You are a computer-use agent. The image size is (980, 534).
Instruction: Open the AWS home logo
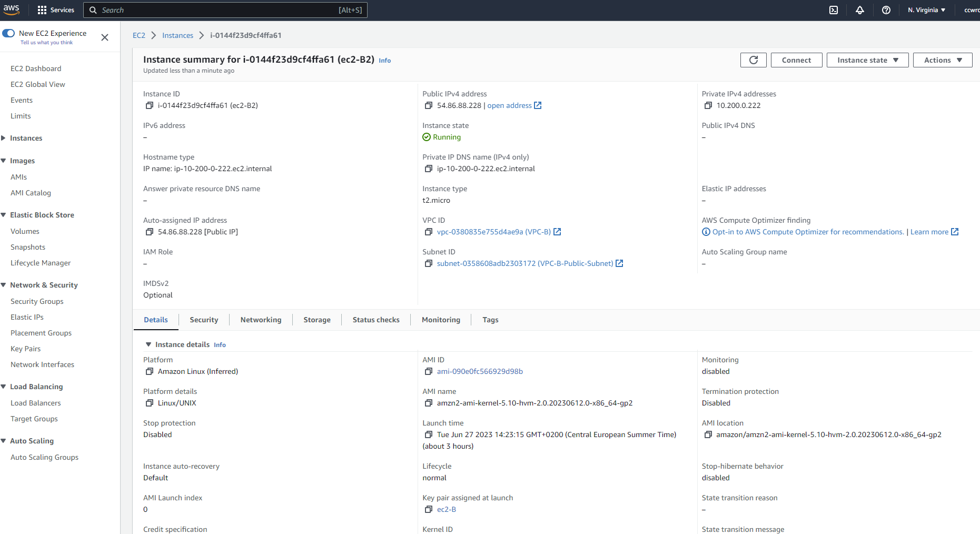point(12,9)
